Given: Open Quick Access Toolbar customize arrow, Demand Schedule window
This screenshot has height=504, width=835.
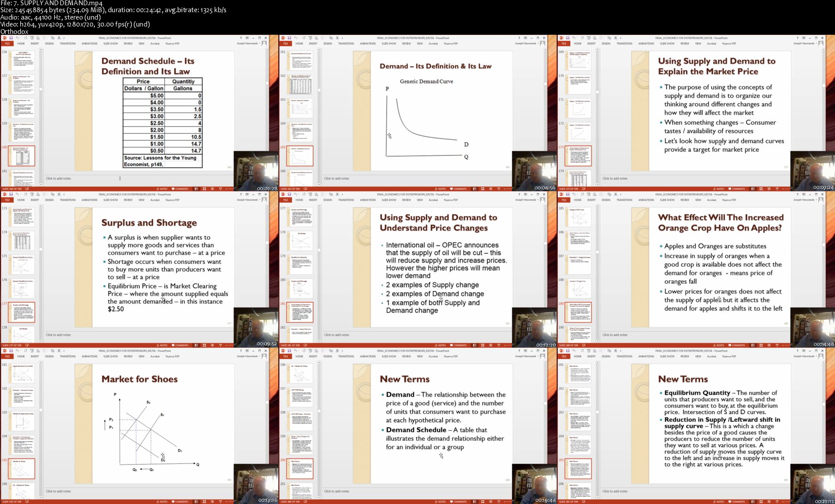Looking at the screenshot, I should tap(64, 38).
